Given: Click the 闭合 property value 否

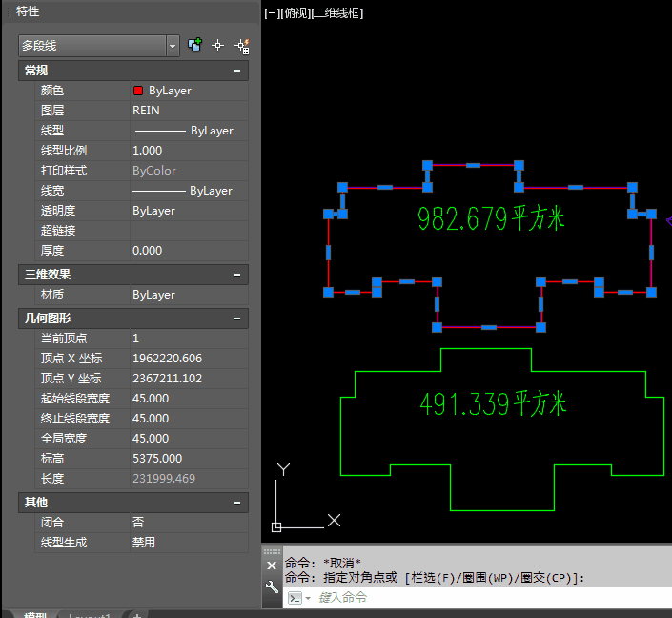Looking at the screenshot, I should 188,523.
